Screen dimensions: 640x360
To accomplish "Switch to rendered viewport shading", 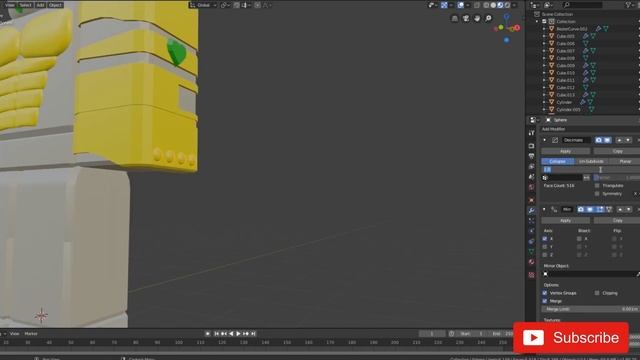I will pos(507,5).
